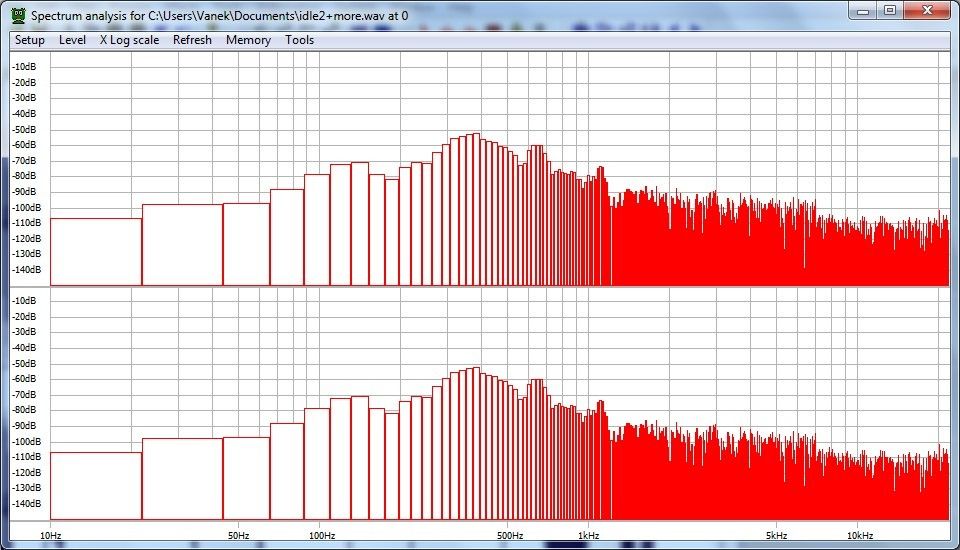
Task: Toggle the X Log scale option
Action: tap(129, 40)
